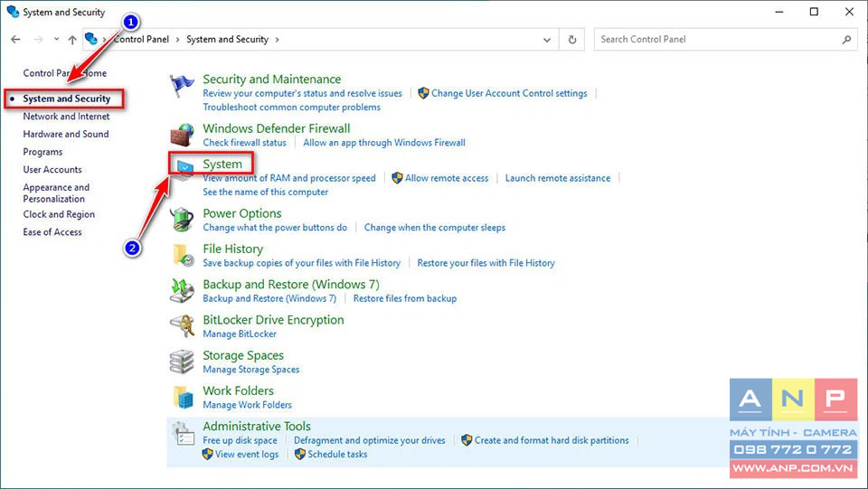Open Windows Defender Firewall heading
The image size is (868, 489).
277,128
